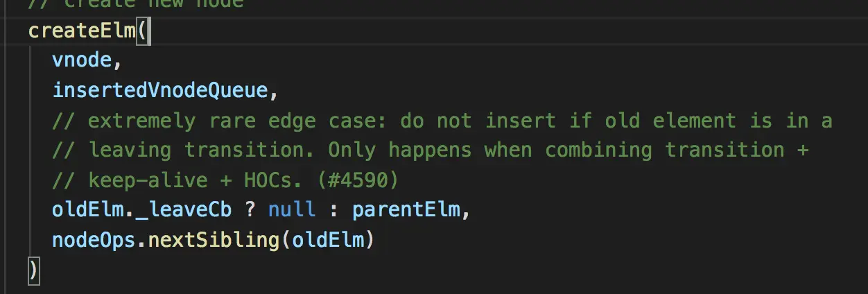Click the createElm function name

point(82,31)
